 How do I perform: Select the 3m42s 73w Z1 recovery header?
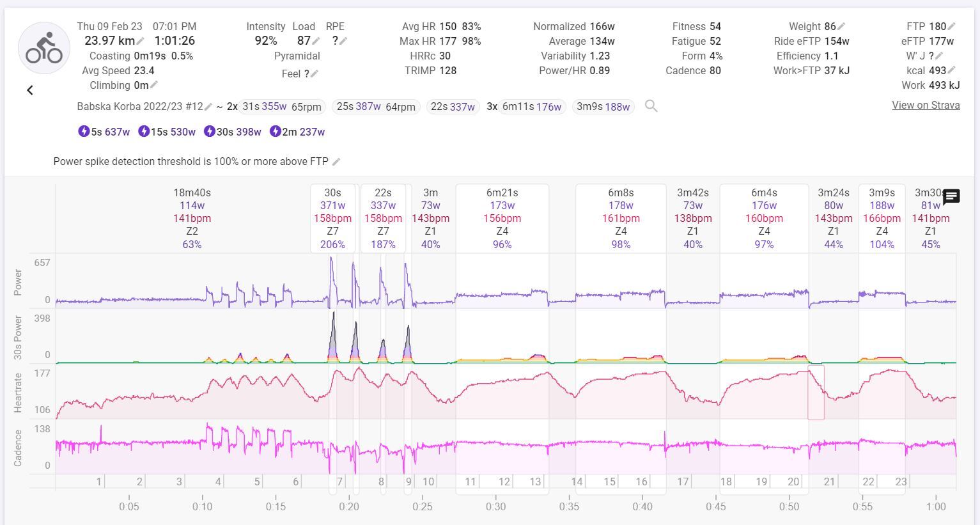[x=693, y=218]
